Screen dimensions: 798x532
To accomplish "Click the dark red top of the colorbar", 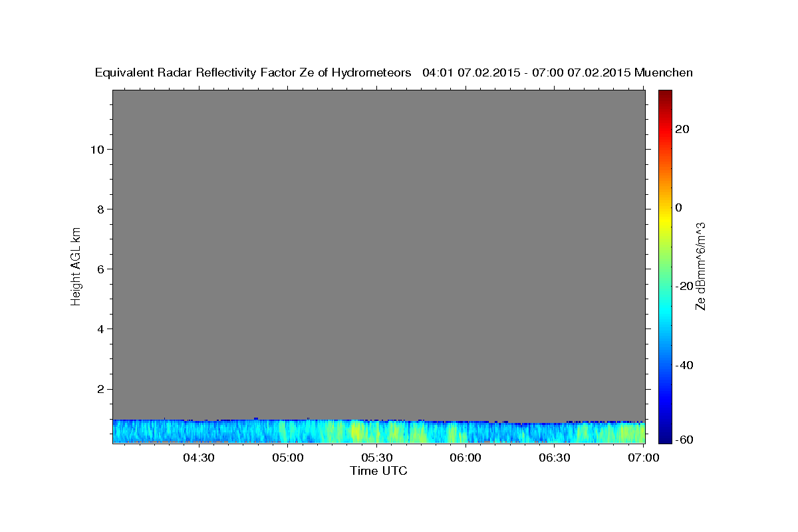I will tap(665, 94).
